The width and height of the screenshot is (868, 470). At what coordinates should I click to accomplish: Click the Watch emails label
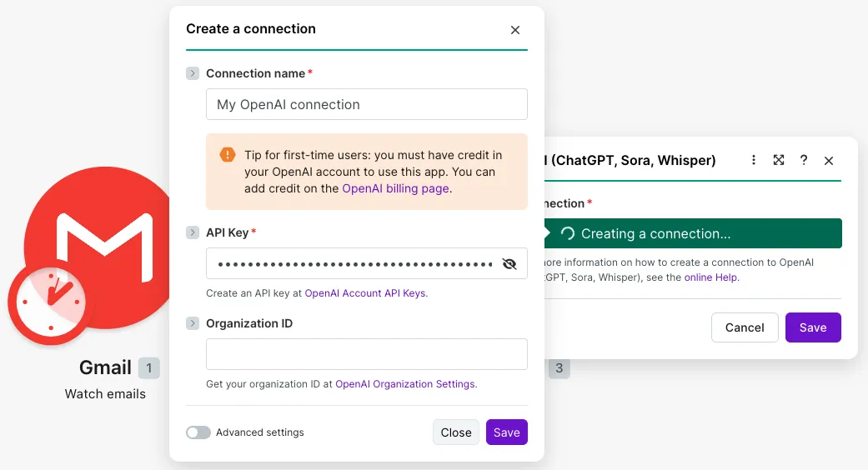[105, 393]
